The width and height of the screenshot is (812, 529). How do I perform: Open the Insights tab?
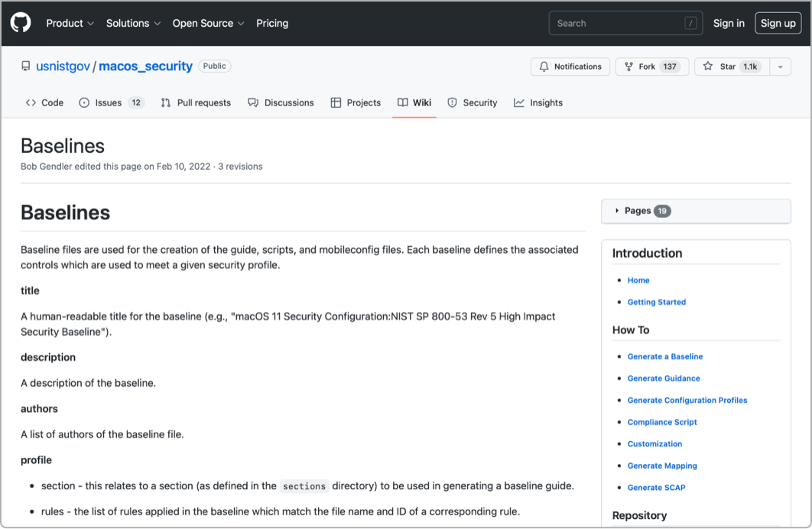538,102
